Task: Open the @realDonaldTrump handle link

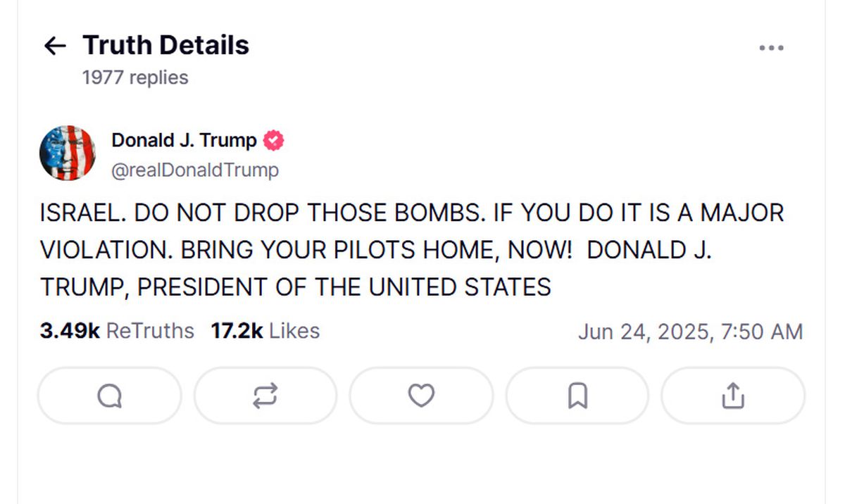Action: [195, 170]
